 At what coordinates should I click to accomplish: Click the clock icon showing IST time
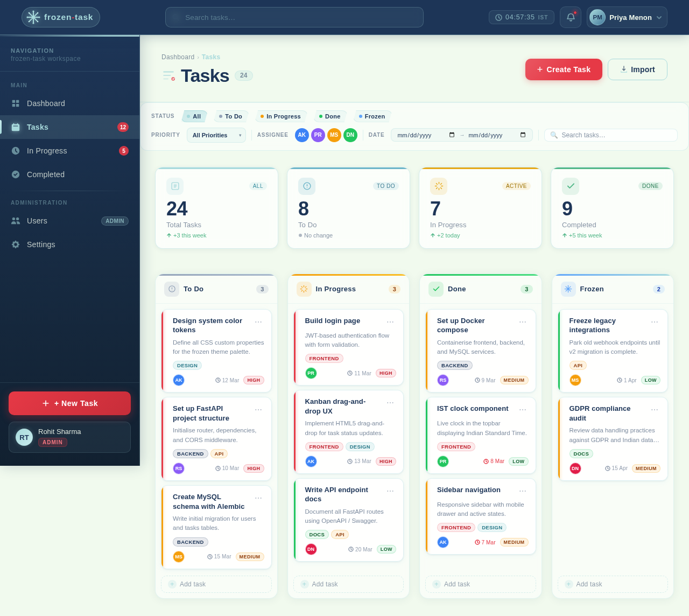(497, 17)
